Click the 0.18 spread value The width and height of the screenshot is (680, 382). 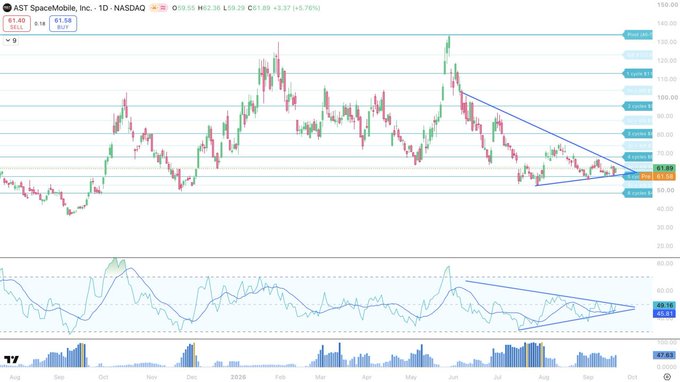(40, 24)
